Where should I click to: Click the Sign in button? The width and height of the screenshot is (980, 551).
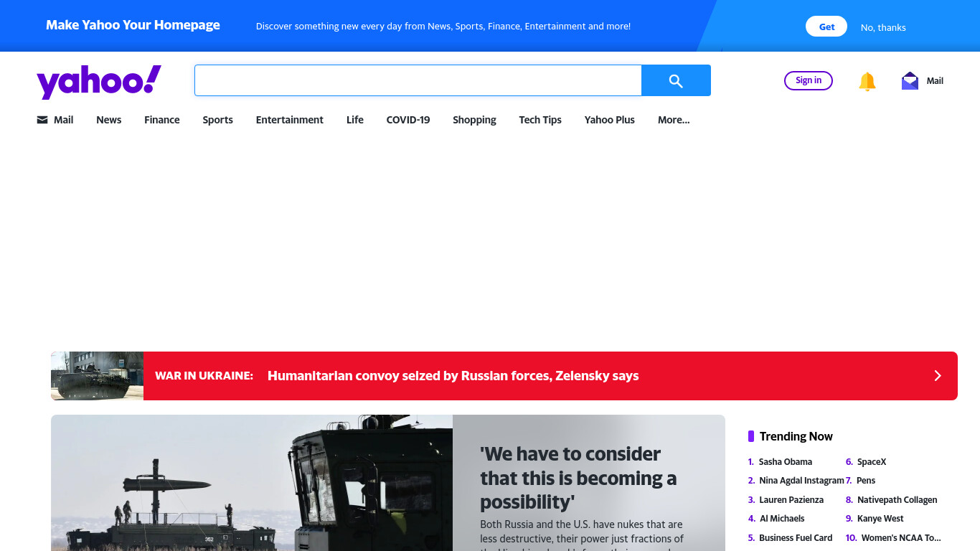[809, 80]
